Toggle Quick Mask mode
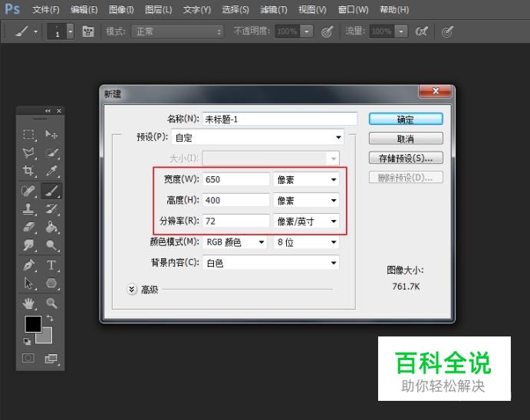The width and height of the screenshot is (530, 420). click(28, 358)
